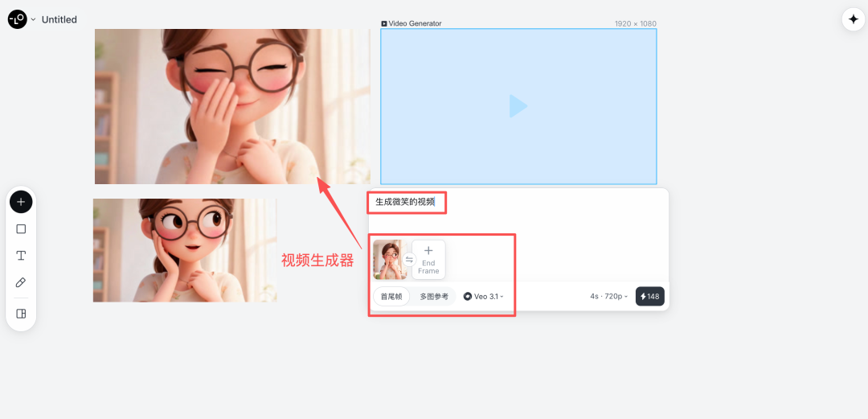Swap start and end frames
This screenshot has width=868, height=419.
409,260
